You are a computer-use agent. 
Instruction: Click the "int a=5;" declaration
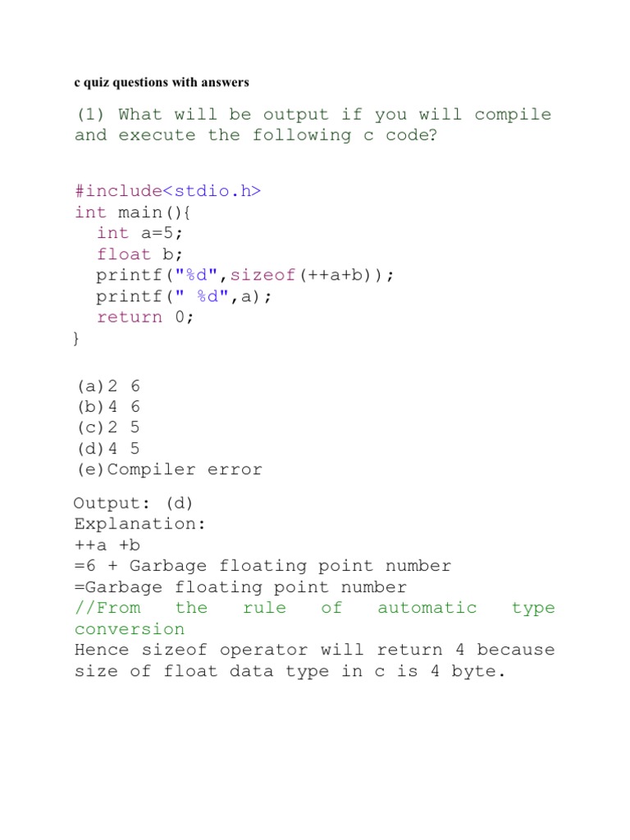click(x=139, y=233)
